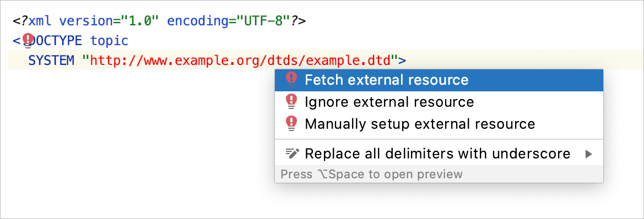This screenshot has height=219, width=644.
Task: Click the red bulb beside Manually setup external resource
Action: (x=291, y=123)
